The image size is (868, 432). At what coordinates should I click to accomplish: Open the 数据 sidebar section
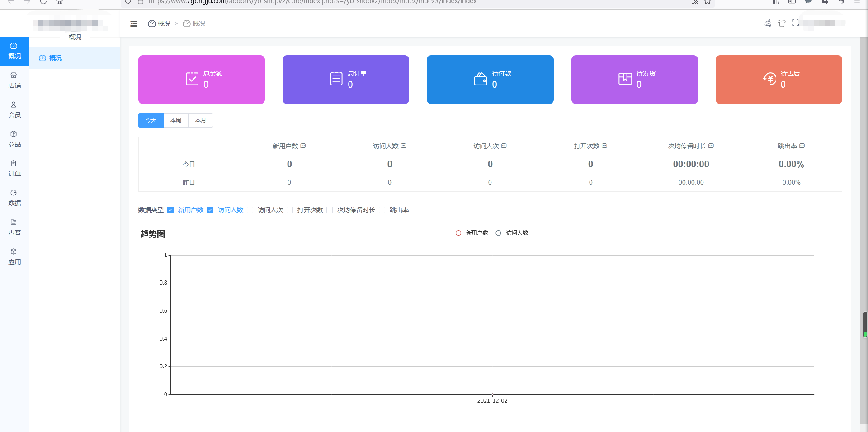14,199
